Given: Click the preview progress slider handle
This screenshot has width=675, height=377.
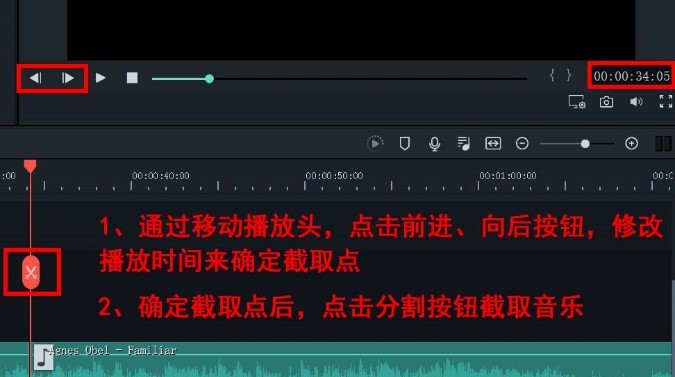Looking at the screenshot, I should point(209,79).
